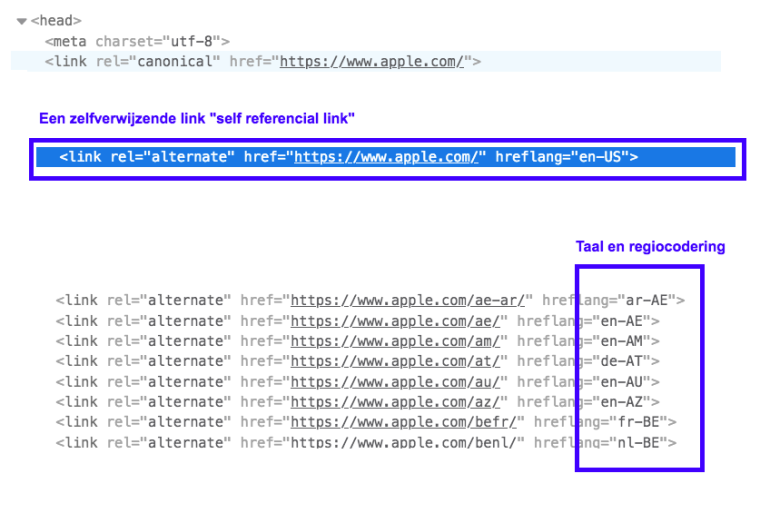Click the "canonical" rel value
770x513 pixels.
coord(174,61)
